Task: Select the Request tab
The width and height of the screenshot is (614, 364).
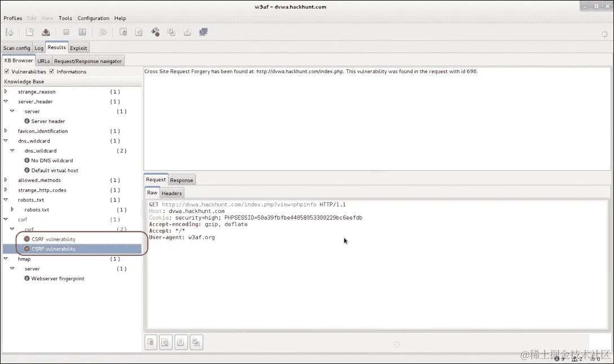Action: pos(156,179)
